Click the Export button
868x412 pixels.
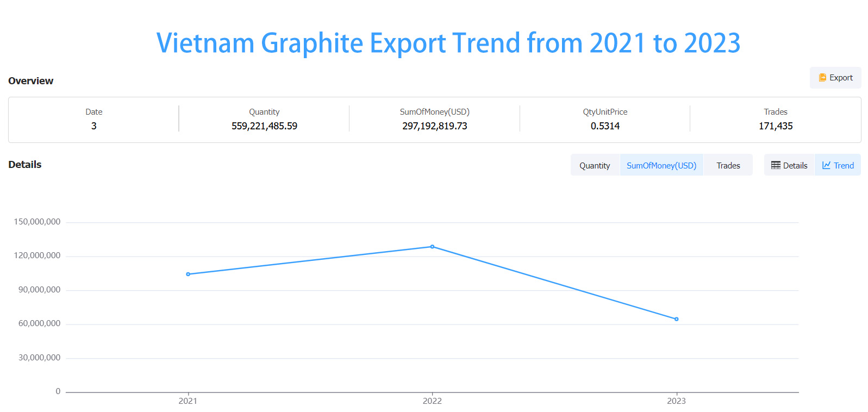[x=835, y=78]
